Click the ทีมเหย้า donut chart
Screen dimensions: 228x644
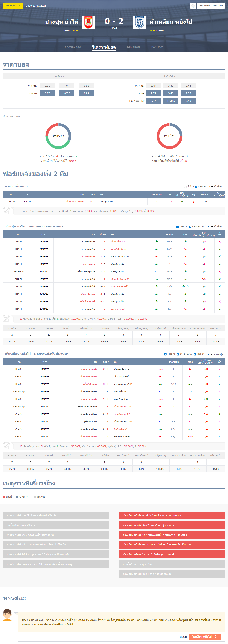coord(58,136)
